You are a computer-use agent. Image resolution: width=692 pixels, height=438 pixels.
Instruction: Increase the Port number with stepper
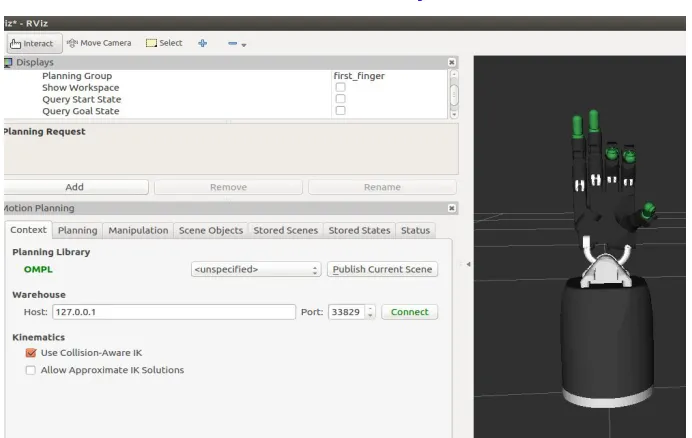coord(370,309)
